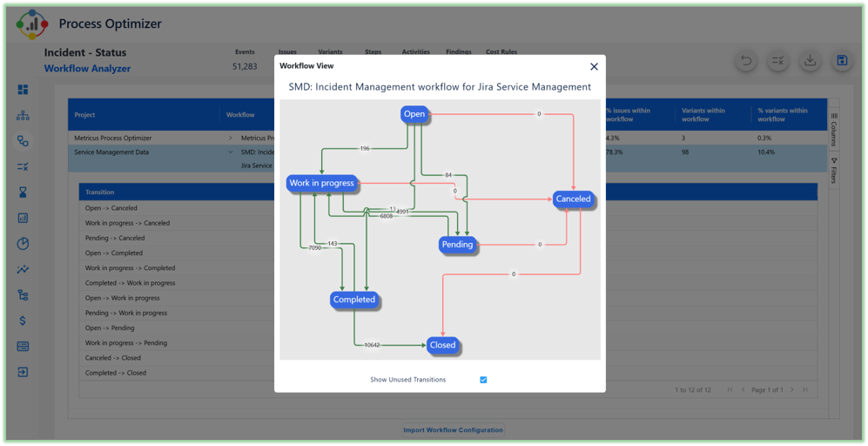The height and width of the screenshot is (446, 868).
Task: Click the download button at top right
Action: 810,60
